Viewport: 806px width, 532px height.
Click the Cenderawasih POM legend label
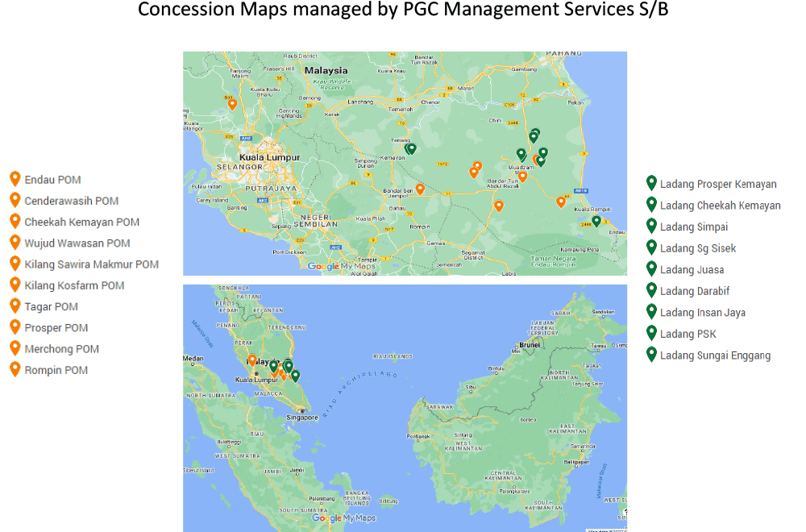tap(72, 201)
